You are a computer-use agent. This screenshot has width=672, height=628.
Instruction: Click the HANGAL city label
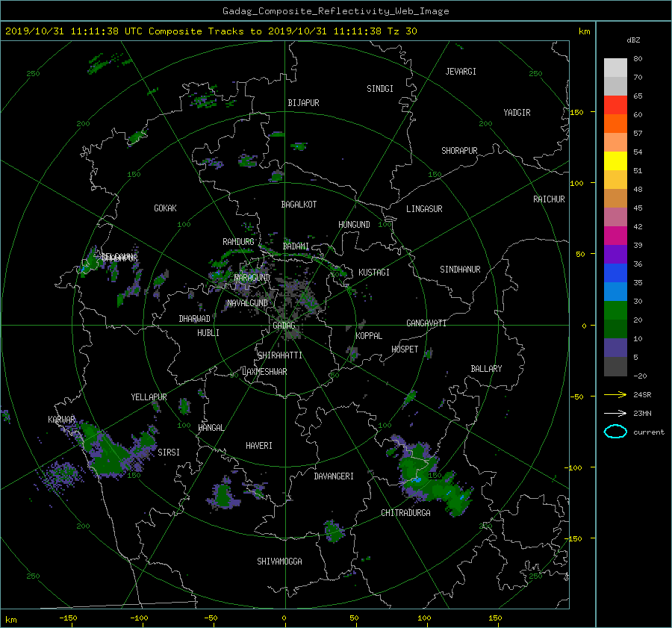pos(211,428)
